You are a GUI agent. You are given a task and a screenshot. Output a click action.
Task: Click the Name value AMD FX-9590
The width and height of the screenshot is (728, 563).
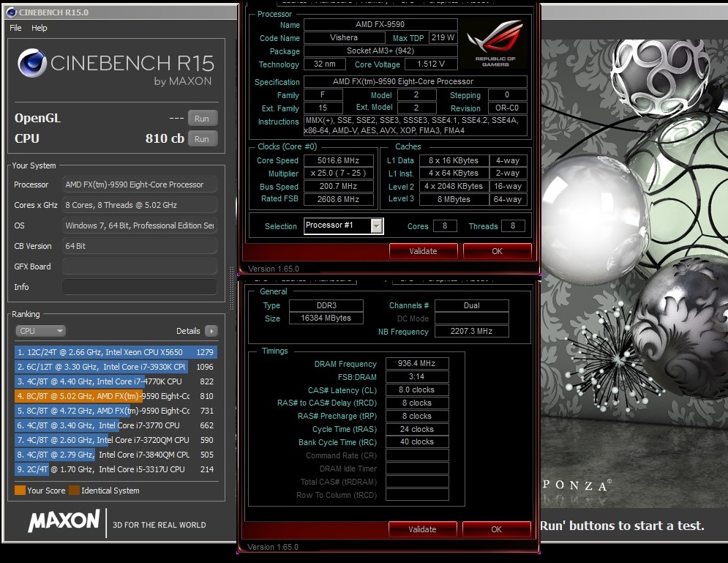tap(380, 24)
